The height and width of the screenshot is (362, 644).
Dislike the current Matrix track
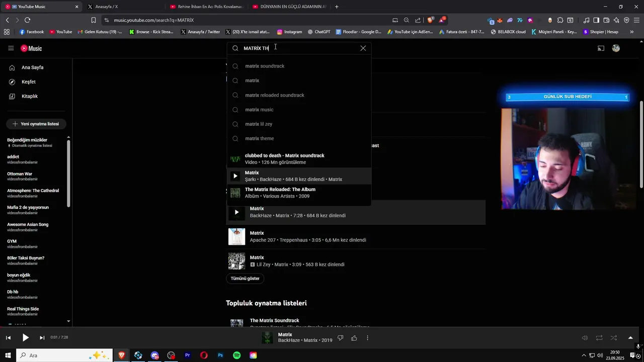click(x=340, y=338)
